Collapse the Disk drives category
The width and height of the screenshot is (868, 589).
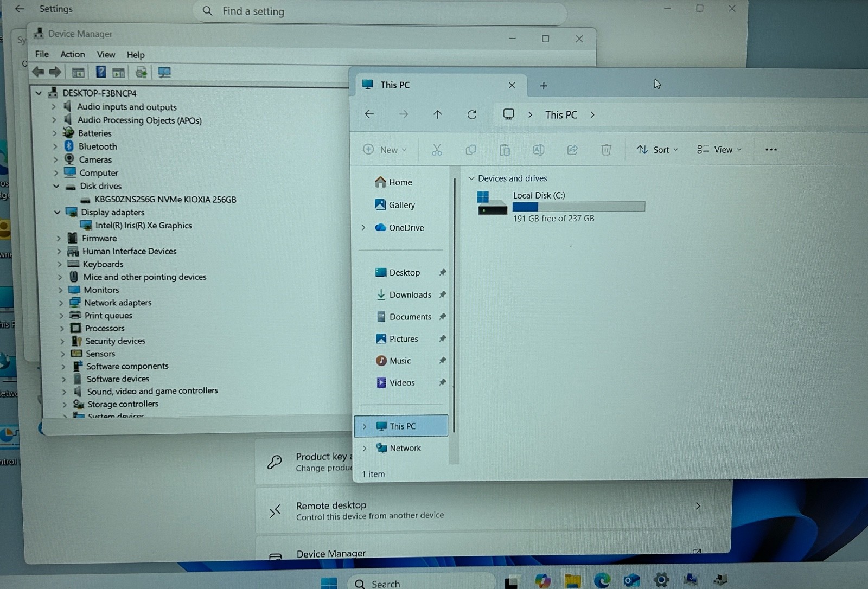coord(56,186)
